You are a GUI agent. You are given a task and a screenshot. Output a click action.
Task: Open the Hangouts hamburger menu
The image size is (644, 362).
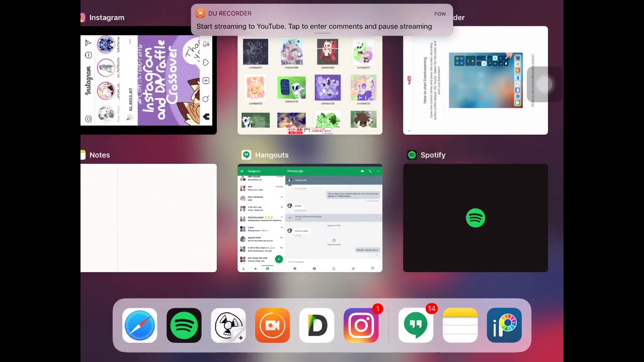coord(242,171)
